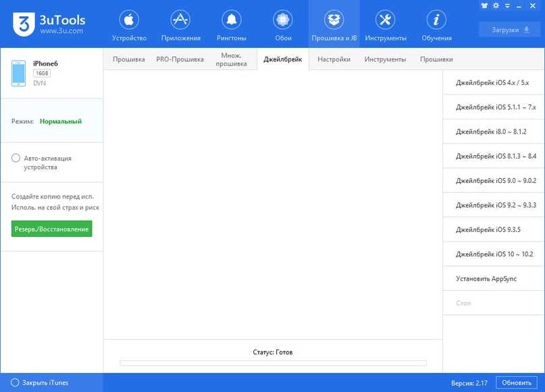Choose Джейлбрейк iOS 10 ~ 10.2

(x=494, y=254)
